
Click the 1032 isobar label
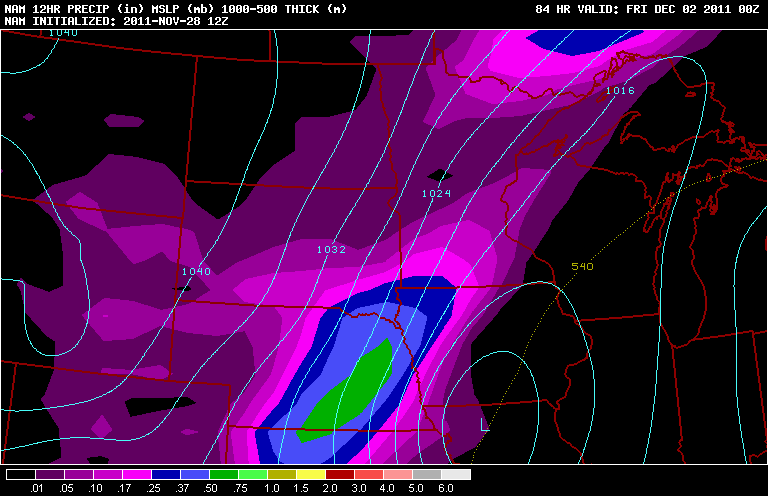(332, 250)
